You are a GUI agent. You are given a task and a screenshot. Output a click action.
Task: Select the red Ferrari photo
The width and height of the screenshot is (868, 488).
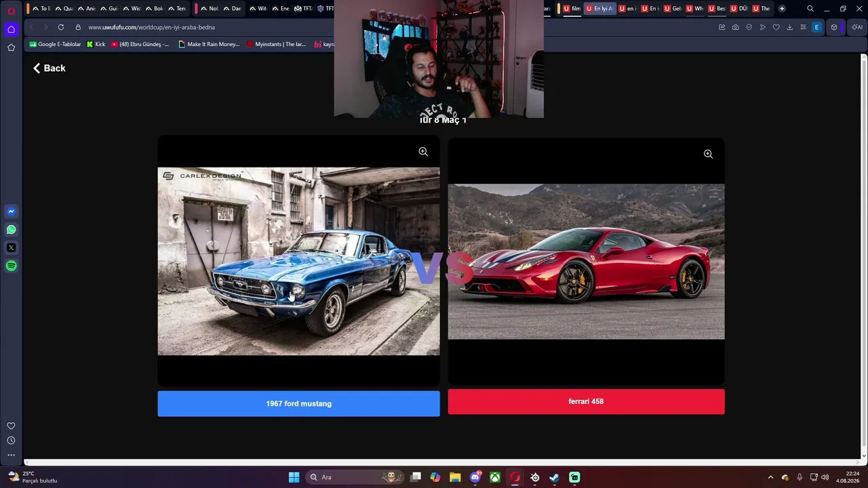click(586, 262)
